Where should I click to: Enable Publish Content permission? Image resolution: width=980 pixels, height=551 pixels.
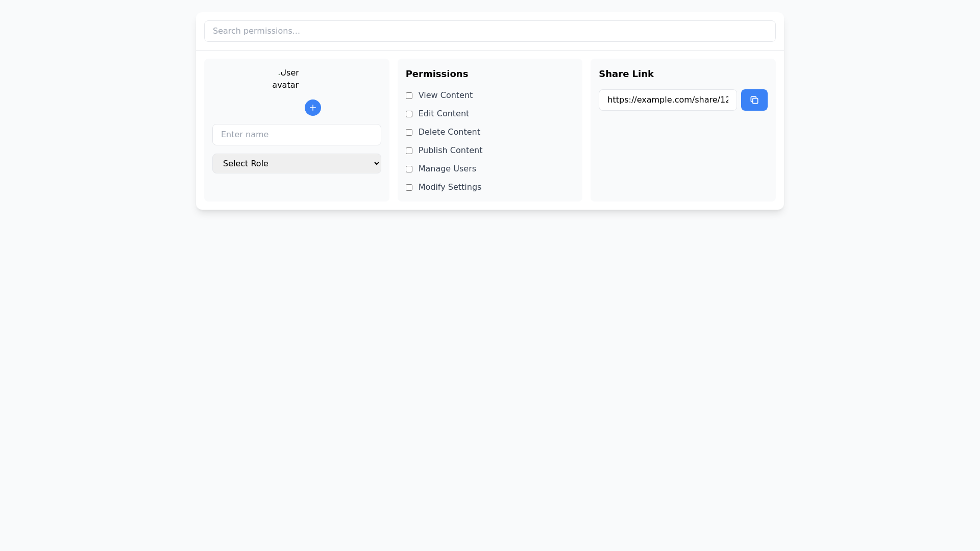coord(409,151)
